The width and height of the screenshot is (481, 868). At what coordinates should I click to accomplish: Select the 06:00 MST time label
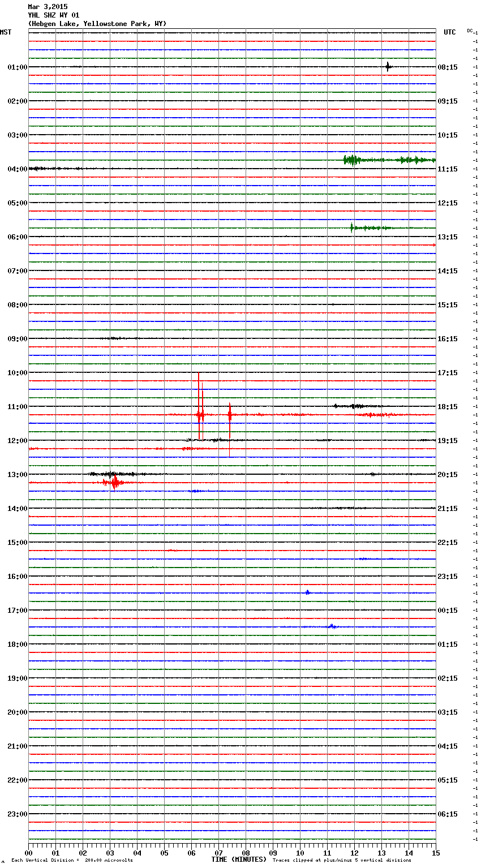coord(18,237)
